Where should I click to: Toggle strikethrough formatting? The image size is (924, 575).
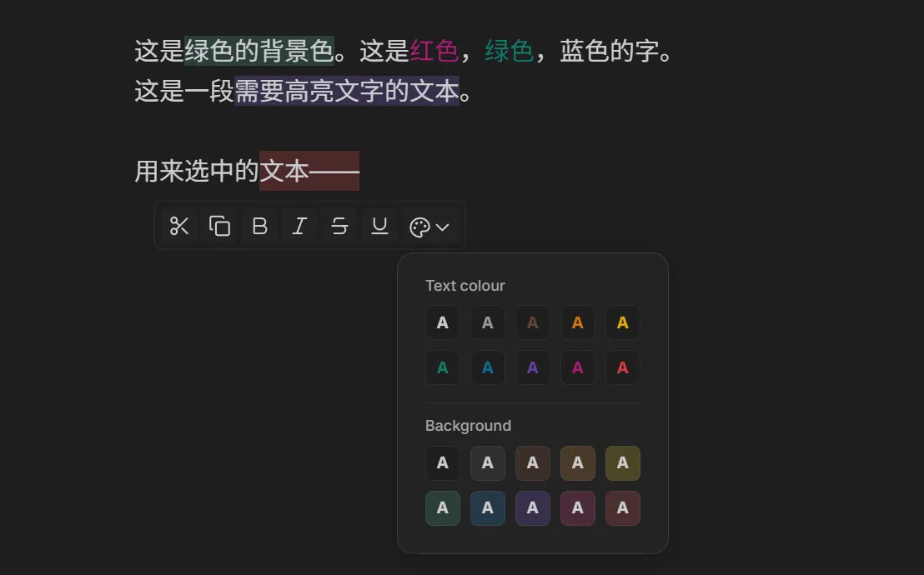pyautogui.click(x=339, y=226)
